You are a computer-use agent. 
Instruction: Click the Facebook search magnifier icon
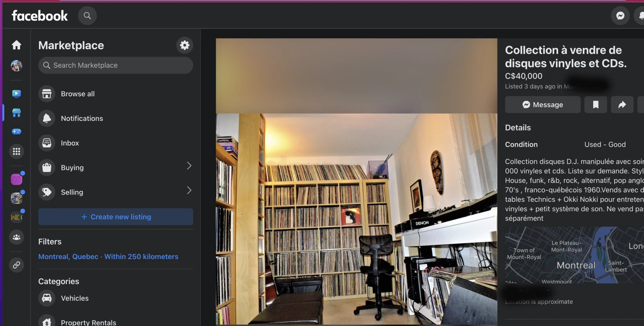pos(87,16)
